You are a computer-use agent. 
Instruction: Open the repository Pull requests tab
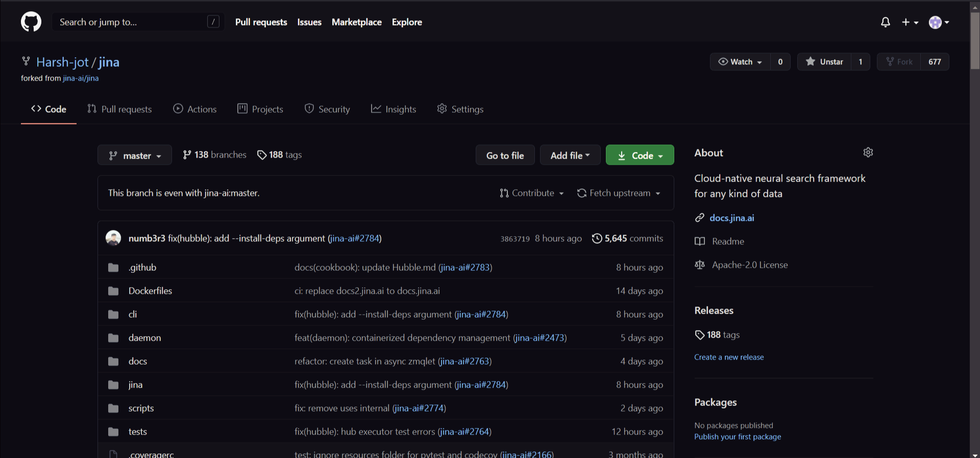[x=119, y=109]
